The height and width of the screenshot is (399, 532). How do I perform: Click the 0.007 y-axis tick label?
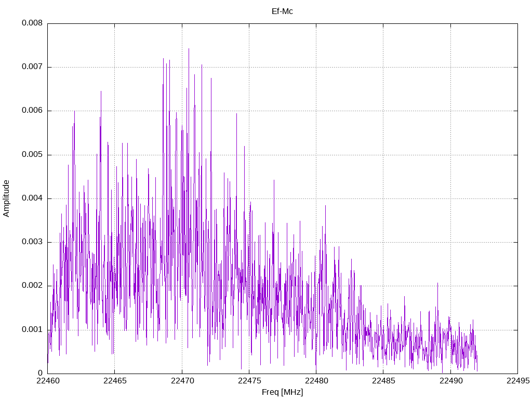pos(32,66)
